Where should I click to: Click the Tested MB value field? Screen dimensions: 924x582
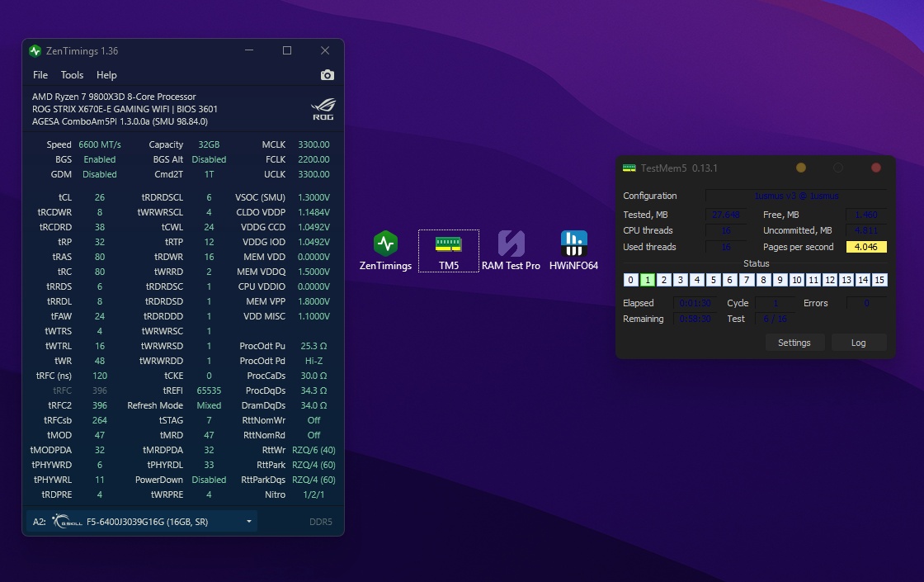tap(725, 215)
